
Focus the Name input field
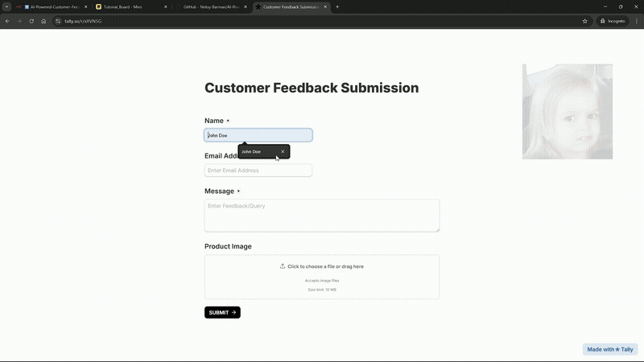(258, 135)
